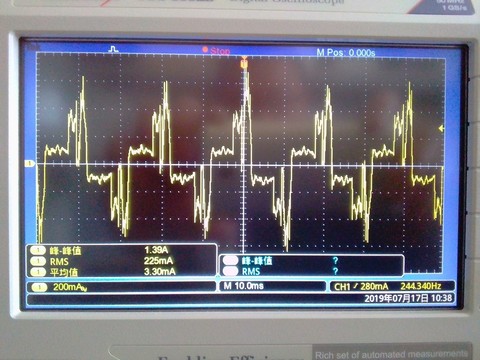Select the channel 1 badge beside 峰-峰值

click(x=38, y=250)
